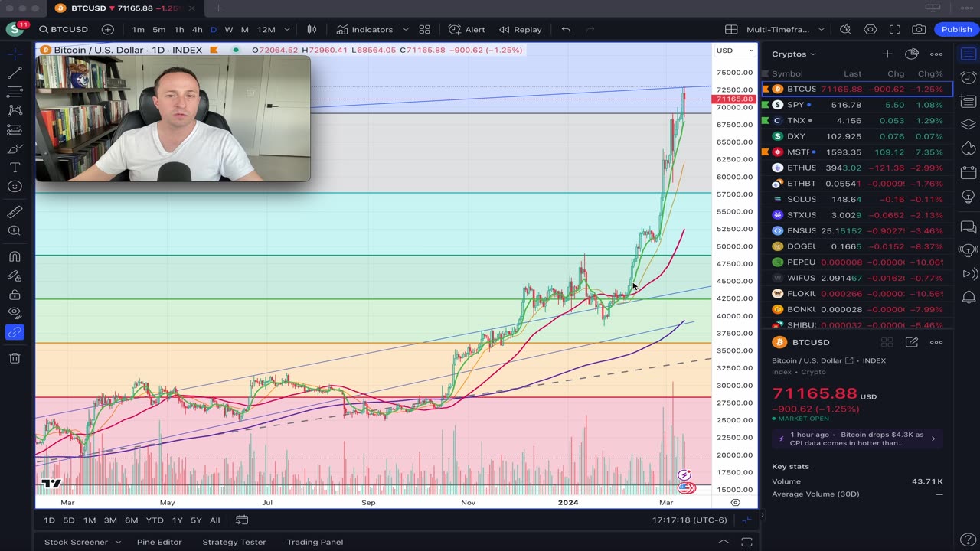
Task: Switch to the 1m timeframe
Action: tap(138, 29)
